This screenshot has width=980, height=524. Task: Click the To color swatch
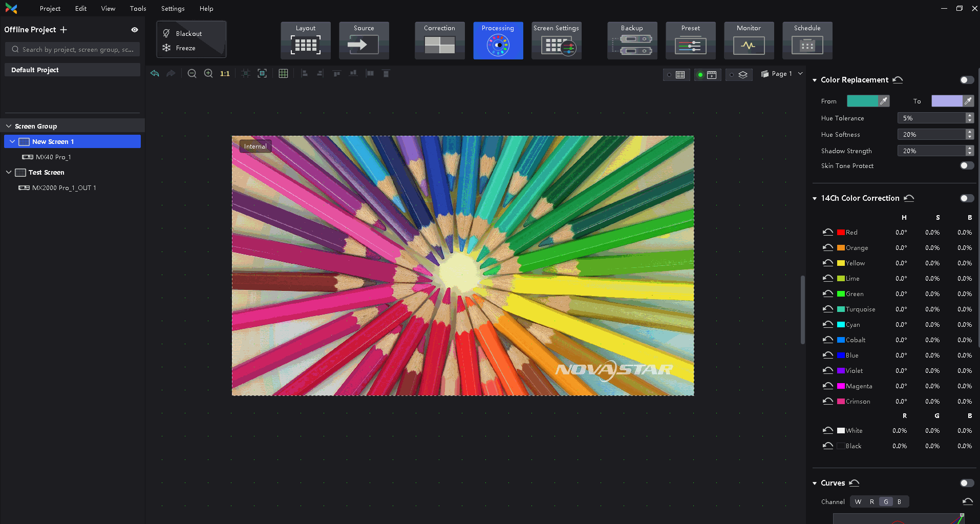tap(947, 101)
